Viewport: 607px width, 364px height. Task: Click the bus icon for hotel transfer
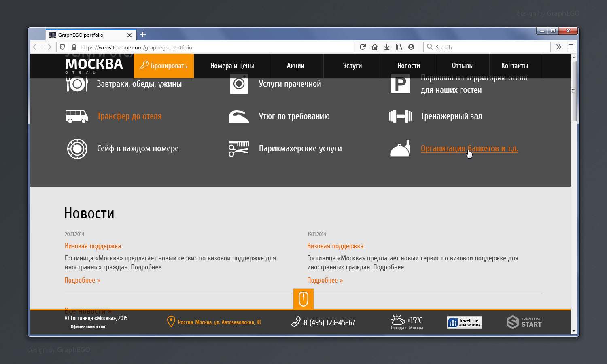click(x=76, y=116)
